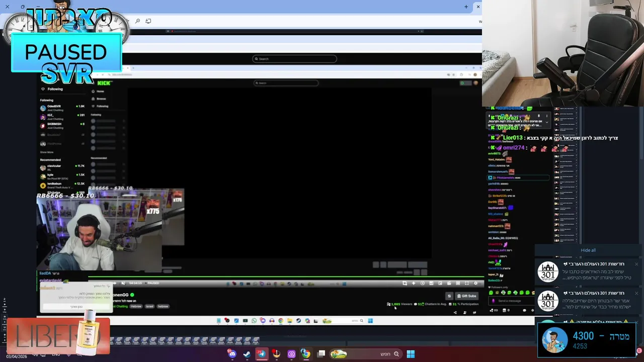The height and width of the screenshot is (362, 644).
Task: Select Browse in Kick sidebar
Action: [101, 99]
